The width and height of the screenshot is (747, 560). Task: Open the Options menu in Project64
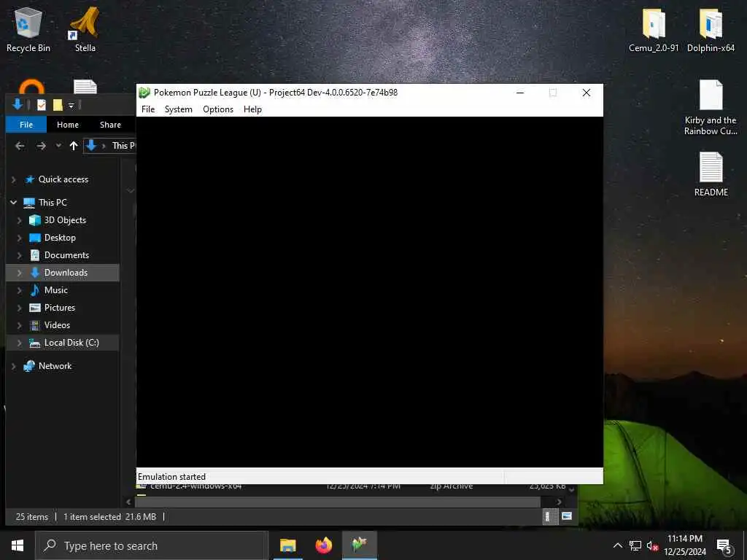(x=217, y=109)
